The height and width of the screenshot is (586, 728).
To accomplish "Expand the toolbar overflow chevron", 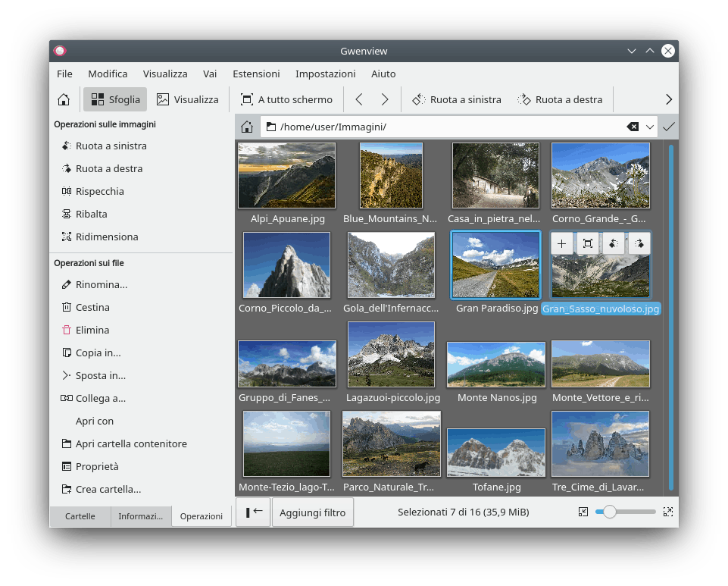I will point(668,99).
